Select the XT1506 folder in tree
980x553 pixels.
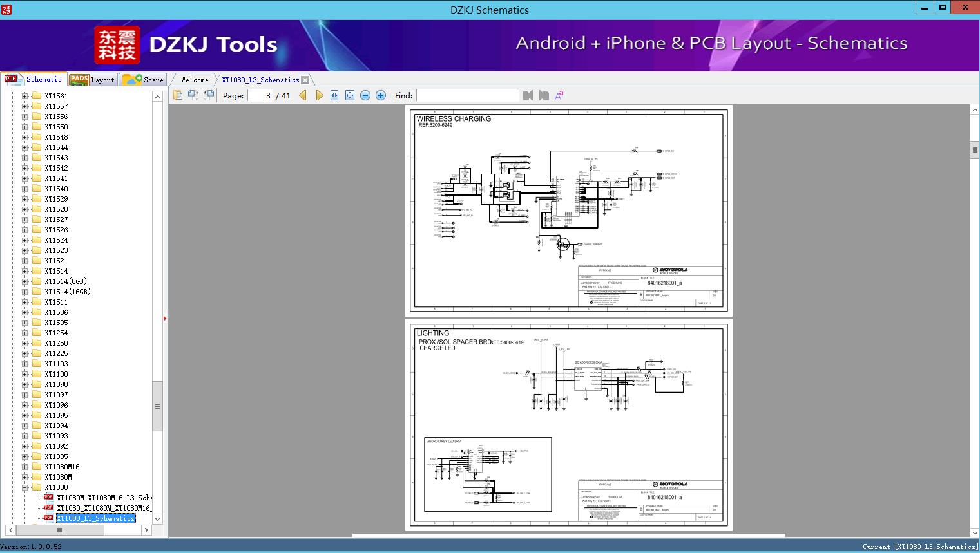click(x=56, y=312)
